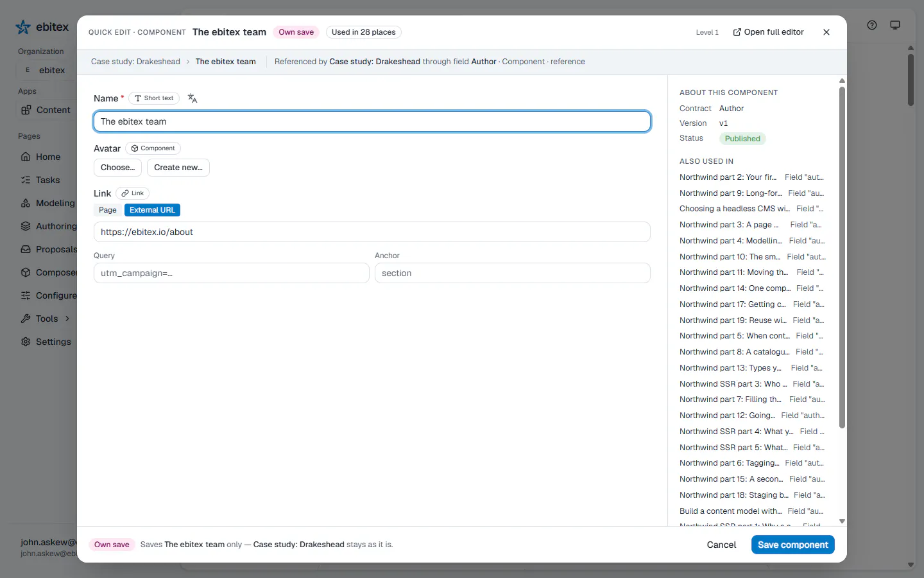Switch link type to Page
The image size is (924, 578).
click(x=108, y=210)
